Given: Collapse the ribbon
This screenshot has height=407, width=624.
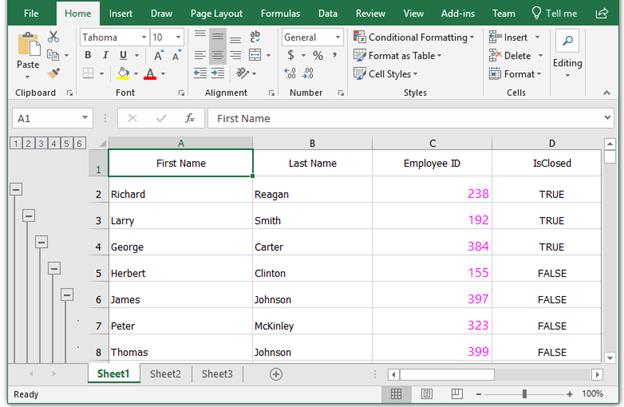Looking at the screenshot, I should [606, 93].
